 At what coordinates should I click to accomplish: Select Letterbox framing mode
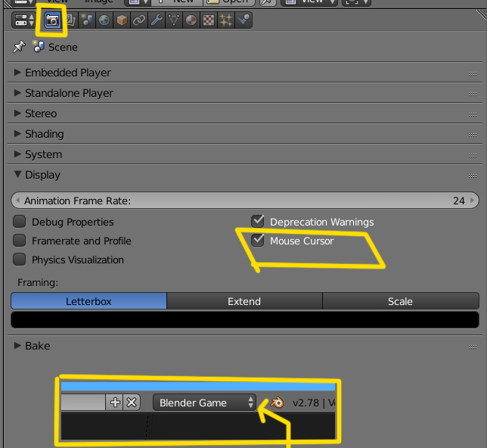(88, 301)
